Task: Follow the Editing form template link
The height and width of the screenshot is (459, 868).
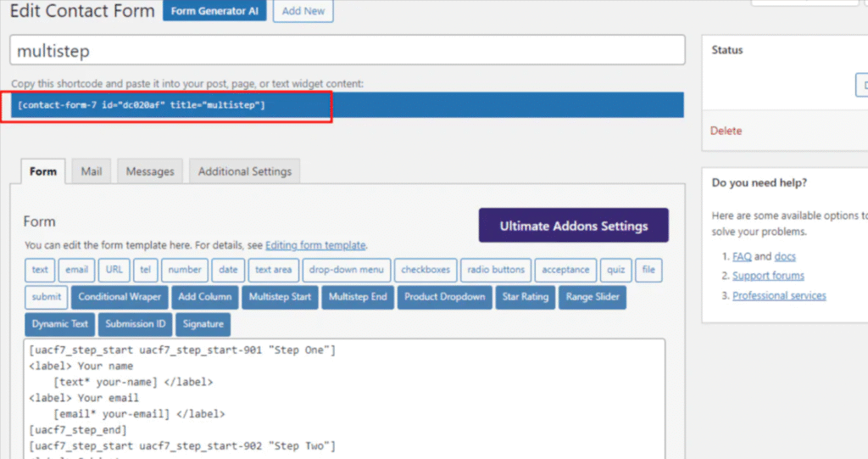Action: pos(315,245)
